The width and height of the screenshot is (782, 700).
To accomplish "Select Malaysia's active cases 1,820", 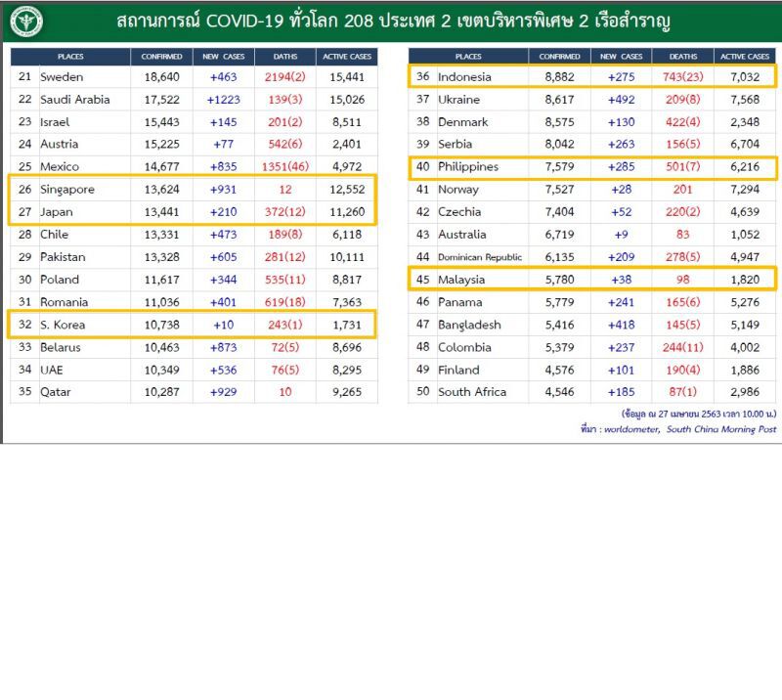I will [x=745, y=280].
